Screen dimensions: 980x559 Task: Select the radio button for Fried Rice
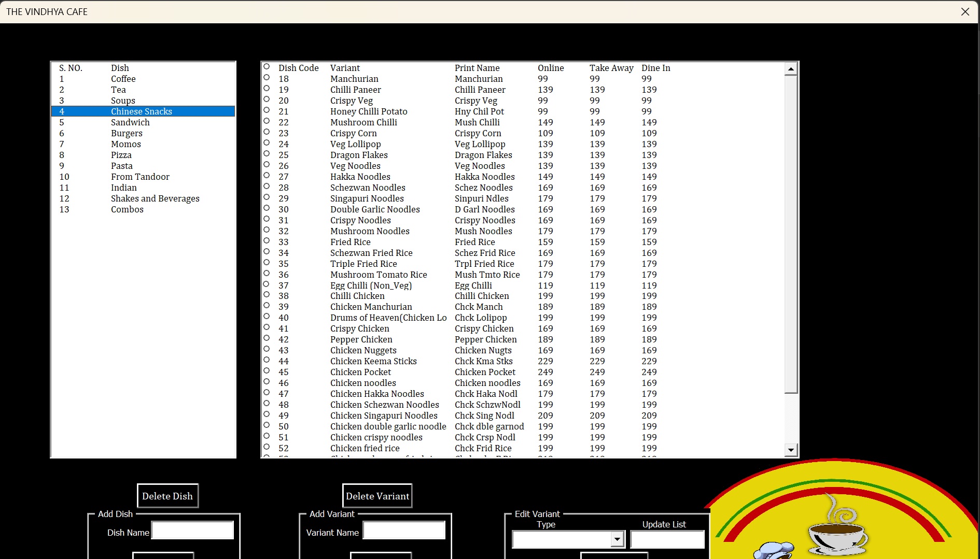[x=267, y=242]
